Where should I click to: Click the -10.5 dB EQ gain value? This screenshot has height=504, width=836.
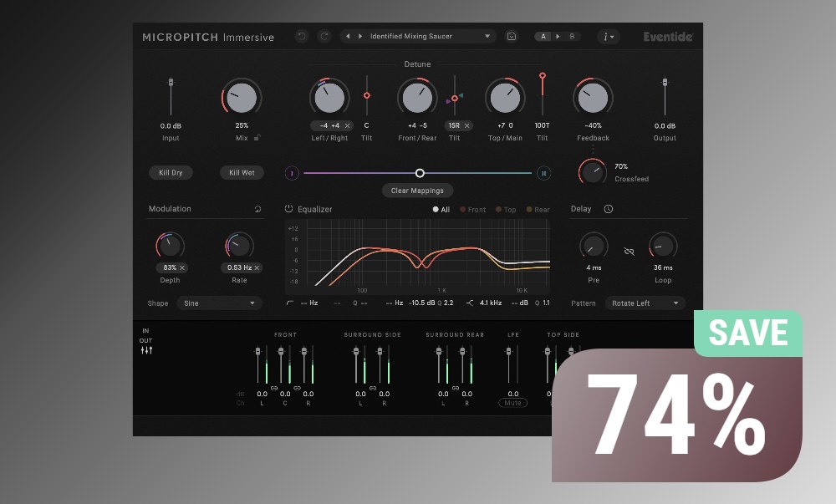tap(421, 303)
